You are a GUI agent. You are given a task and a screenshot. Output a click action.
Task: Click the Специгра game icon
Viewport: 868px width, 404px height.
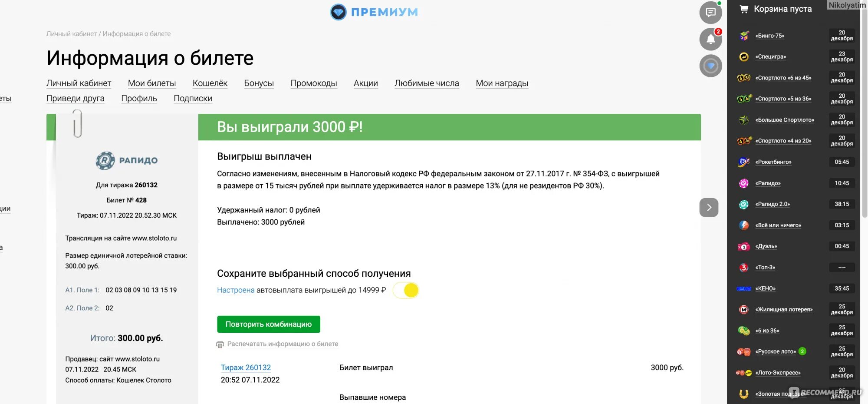pyautogui.click(x=744, y=57)
